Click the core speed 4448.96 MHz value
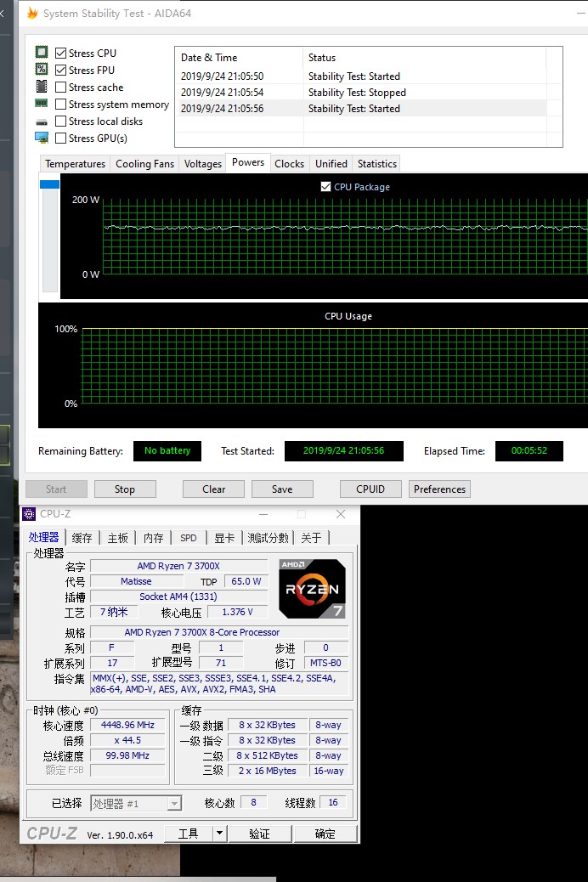This screenshot has width=588, height=882. pos(127,725)
